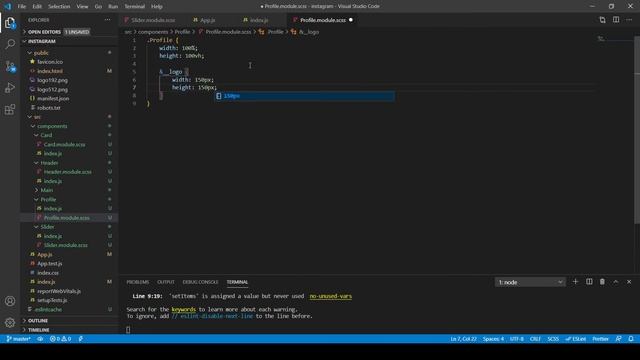
Task: Click UTF-8 encoding in status bar
Action: pyautogui.click(x=517, y=339)
